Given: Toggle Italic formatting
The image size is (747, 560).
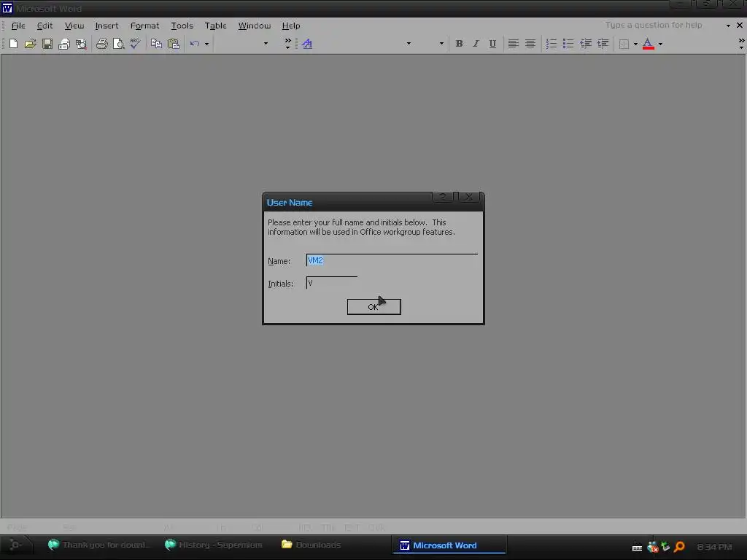Looking at the screenshot, I should pos(476,44).
